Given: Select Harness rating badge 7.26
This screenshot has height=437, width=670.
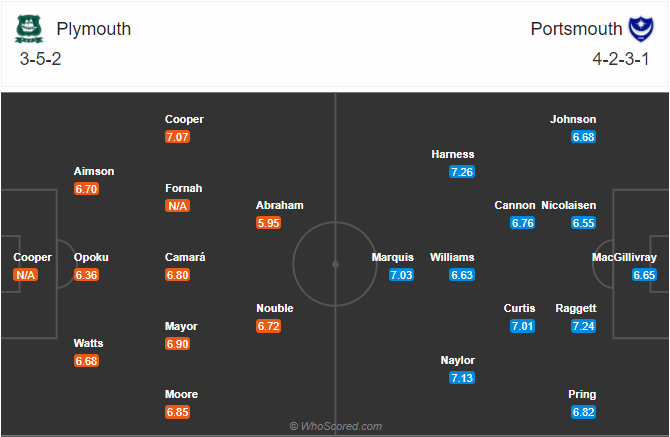Looking at the screenshot, I should click(x=462, y=172).
